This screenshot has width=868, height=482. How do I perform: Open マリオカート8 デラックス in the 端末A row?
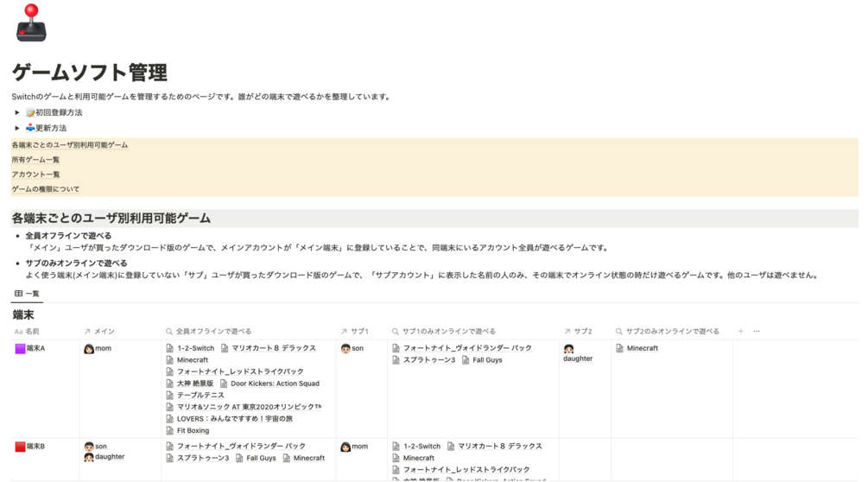point(269,349)
